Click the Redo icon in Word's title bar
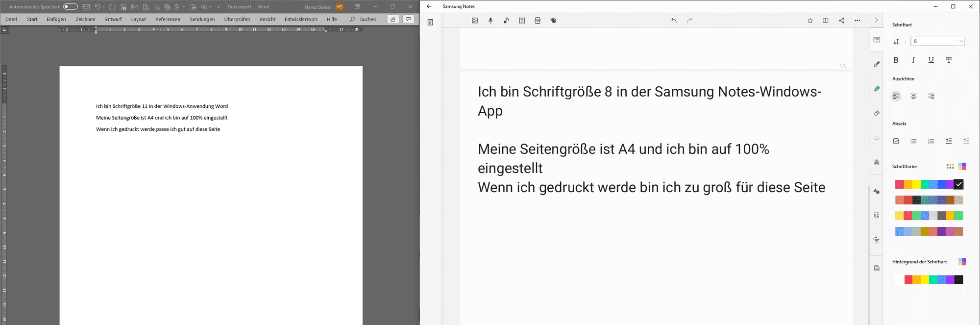Viewport: 980px width, 325px height. [x=112, y=7]
